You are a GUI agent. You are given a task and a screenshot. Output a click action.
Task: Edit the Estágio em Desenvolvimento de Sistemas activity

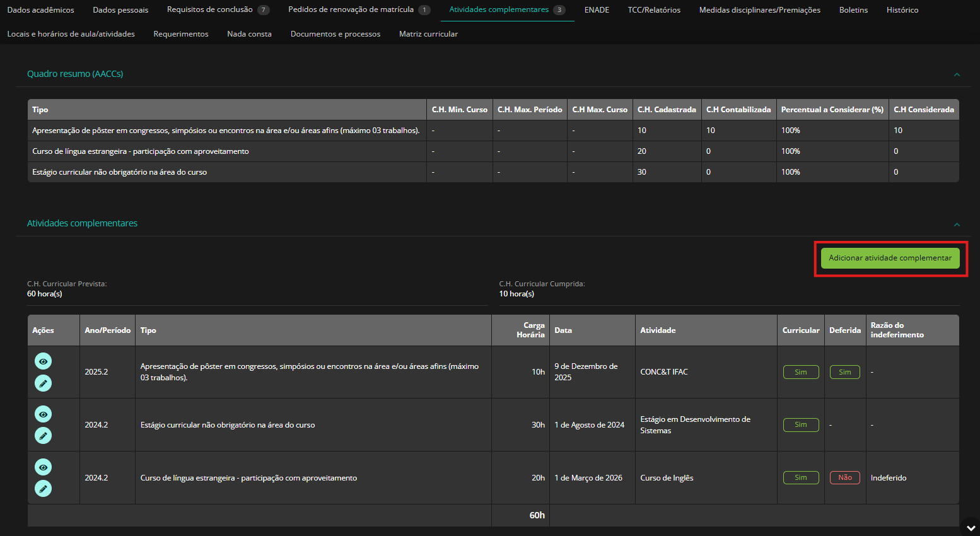coord(43,436)
